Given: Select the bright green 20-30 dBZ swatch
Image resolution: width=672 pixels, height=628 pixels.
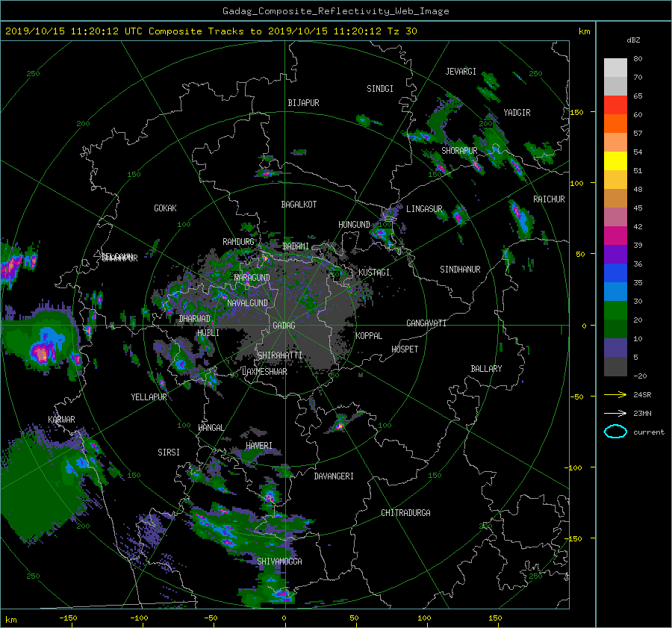Looking at the screenshot, I should tap(615, 311).
